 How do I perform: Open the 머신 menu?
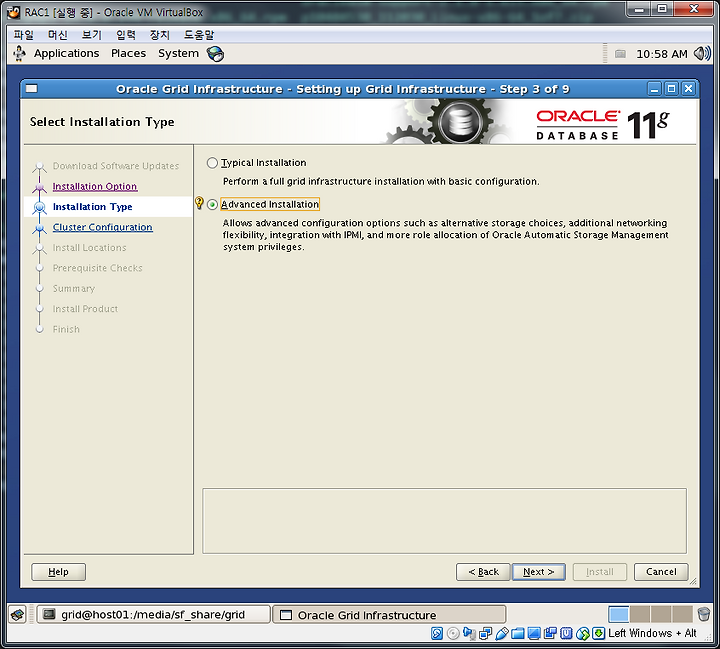click(x=57, y=34)
